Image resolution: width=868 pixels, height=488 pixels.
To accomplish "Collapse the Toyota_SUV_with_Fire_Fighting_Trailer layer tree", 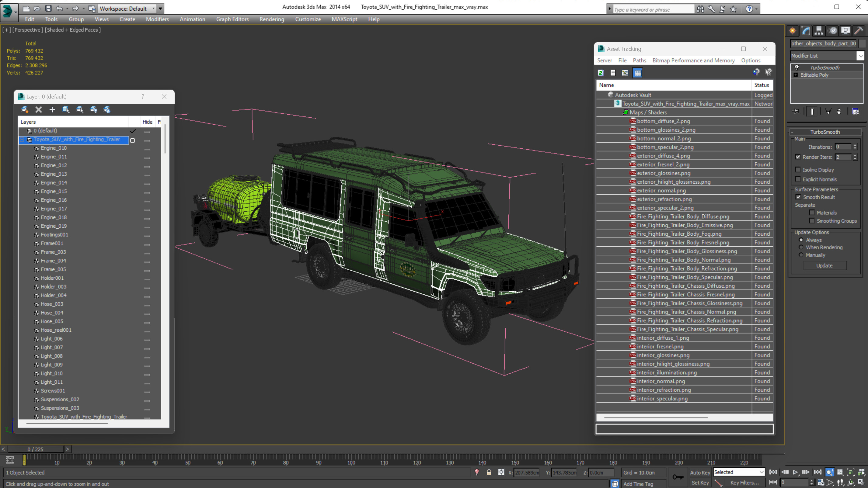I will tap(22, 140).
